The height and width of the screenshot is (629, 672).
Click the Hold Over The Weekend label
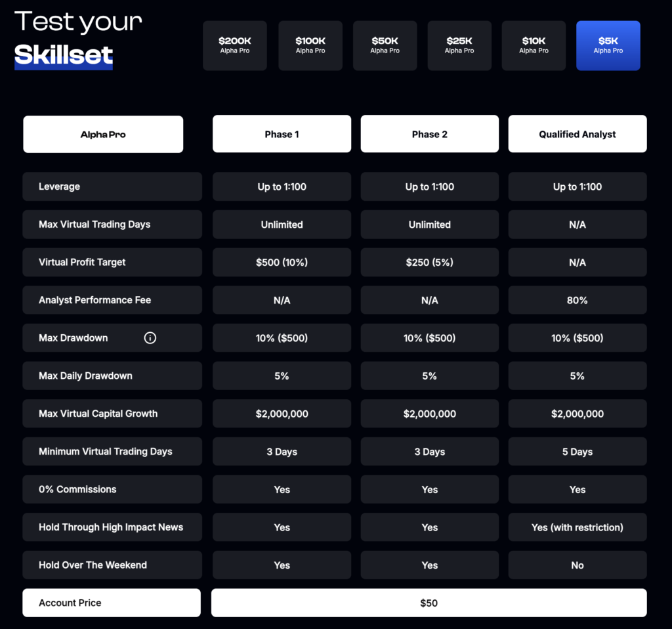click(112, 565)
